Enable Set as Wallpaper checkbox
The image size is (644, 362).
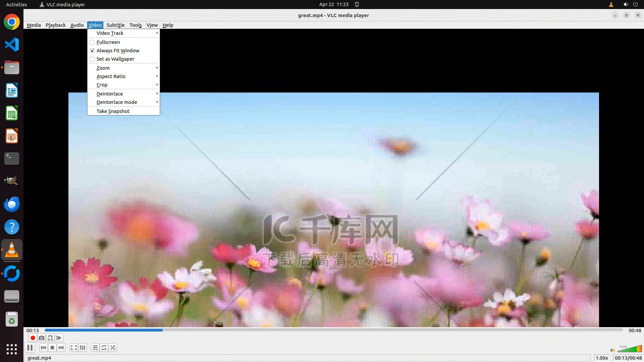click(92, 59)
